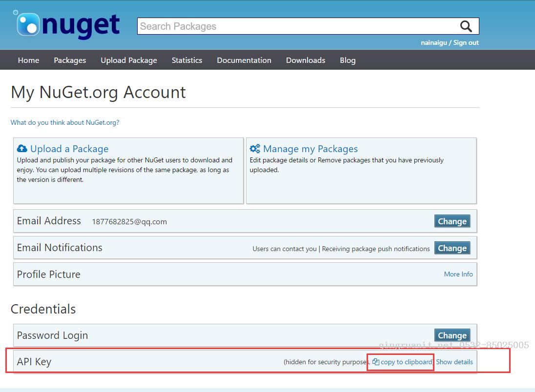Click Change button for Email Address
Screen dimensions: 535x392
point(452,221)
